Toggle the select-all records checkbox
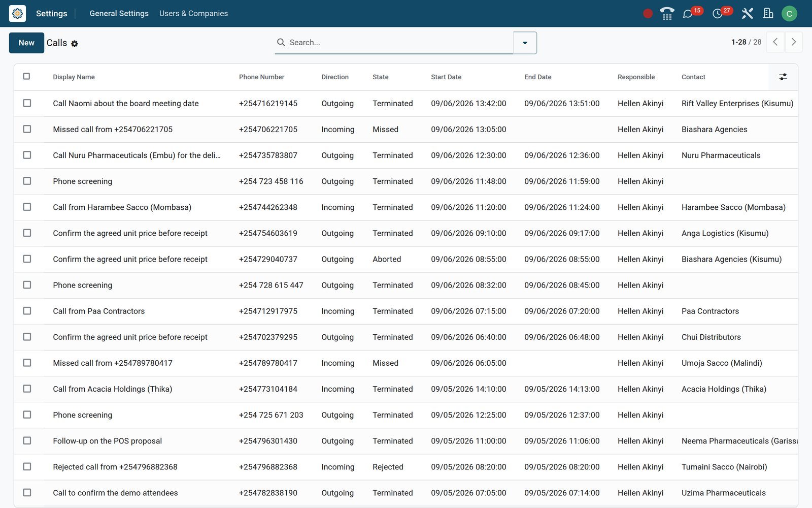Image resolution: width=812 pixels, height=508 pixels. pos(26,76)
